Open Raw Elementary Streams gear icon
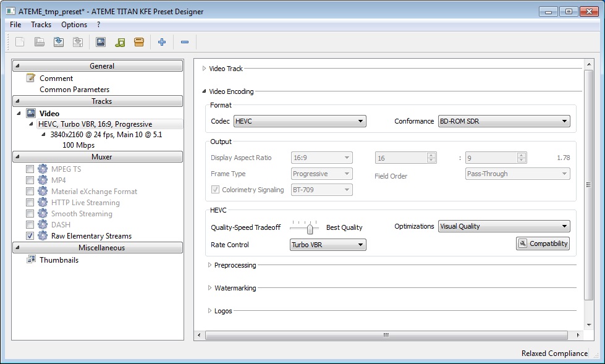 point(43,235)
